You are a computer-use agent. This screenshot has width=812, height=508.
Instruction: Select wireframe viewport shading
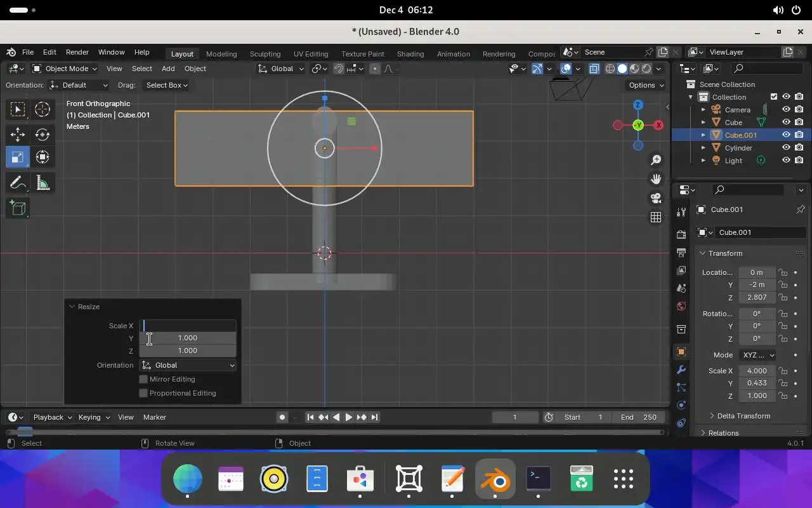(x=610, y=69)
